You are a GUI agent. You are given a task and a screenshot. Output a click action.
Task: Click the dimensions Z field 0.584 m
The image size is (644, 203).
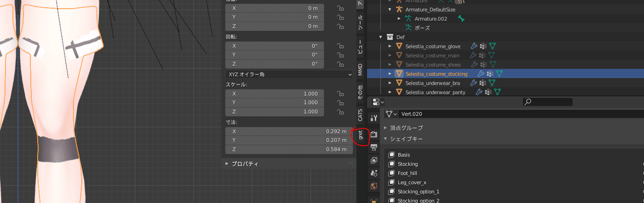289,149
